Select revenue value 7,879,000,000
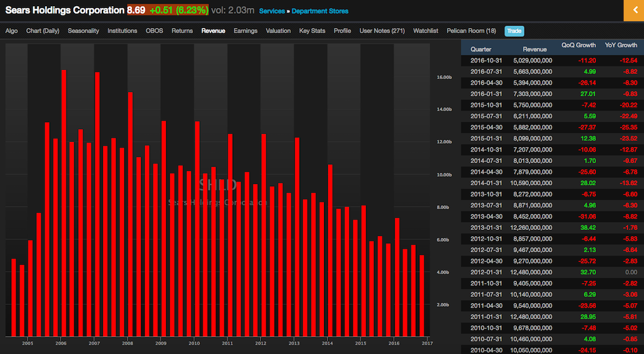The width and height of the screenshot is (644, 354). pos(533,172)
